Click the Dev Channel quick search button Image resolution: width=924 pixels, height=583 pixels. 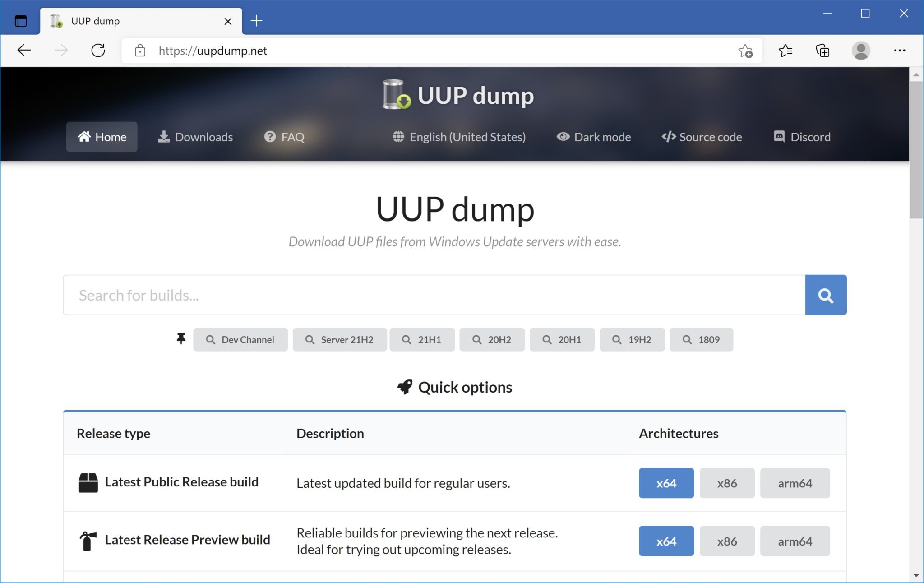click(240, 339)
